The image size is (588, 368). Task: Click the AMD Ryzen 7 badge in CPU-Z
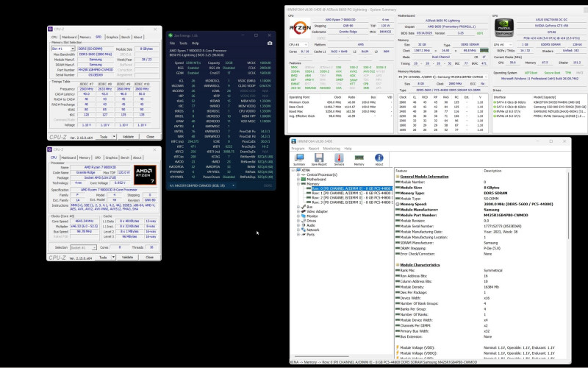click(145, 174)
